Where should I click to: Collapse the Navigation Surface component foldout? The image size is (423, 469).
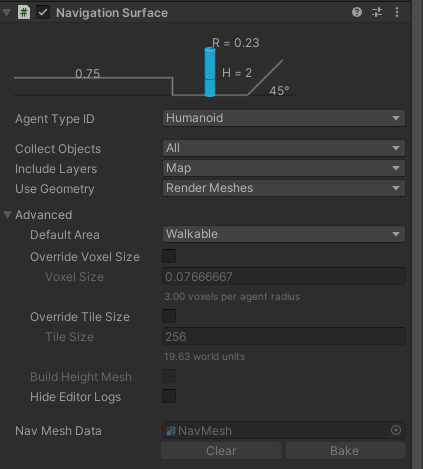click(x=6, y=13)
